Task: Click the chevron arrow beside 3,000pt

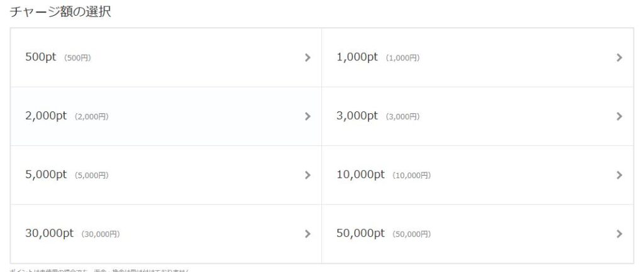Action: (x=619, y=116)
